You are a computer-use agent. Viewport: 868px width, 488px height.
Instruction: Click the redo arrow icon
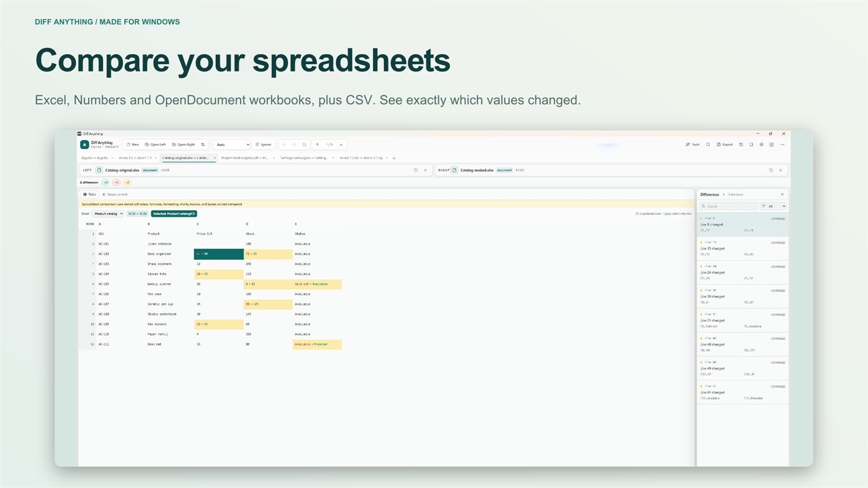(x=294, y=144)
